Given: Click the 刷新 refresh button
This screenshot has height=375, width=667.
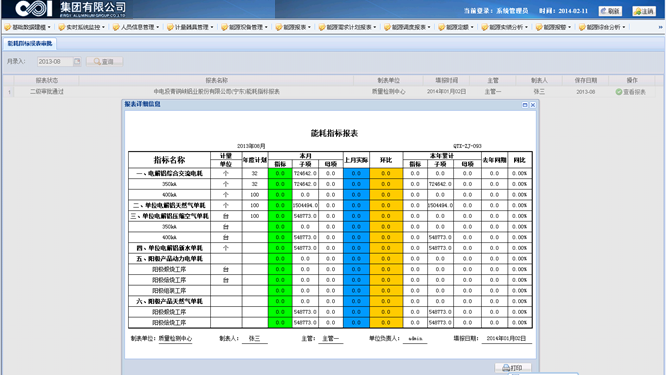Looking at the screenshot, I should coord(610,11).
